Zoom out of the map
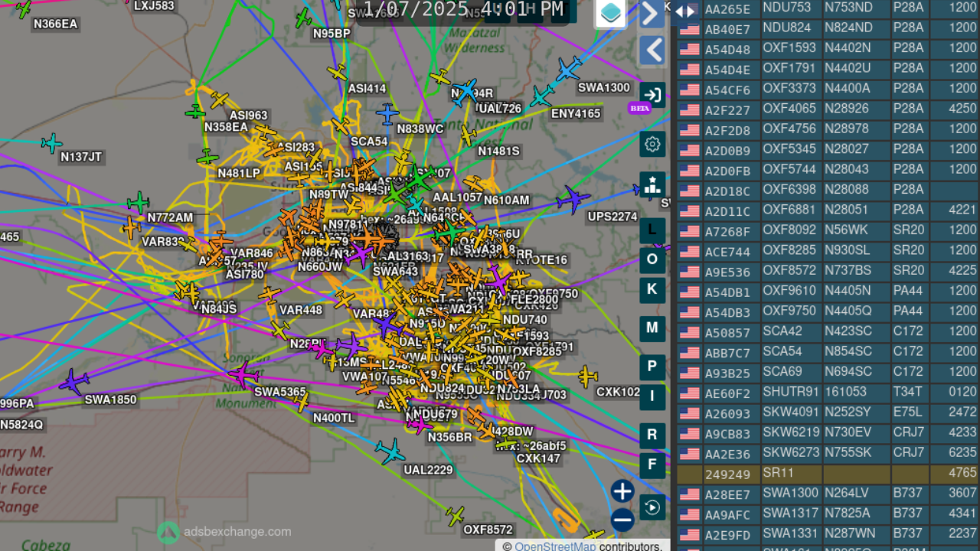Image resolution: width=980 pixels, height=551 pixels. [622, 520]
